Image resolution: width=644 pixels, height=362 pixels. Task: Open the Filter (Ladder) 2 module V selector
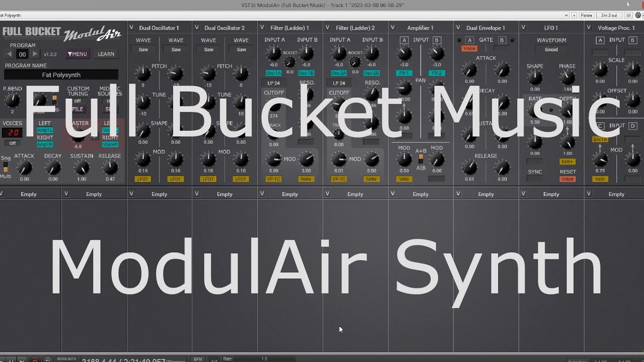[328, 28]
